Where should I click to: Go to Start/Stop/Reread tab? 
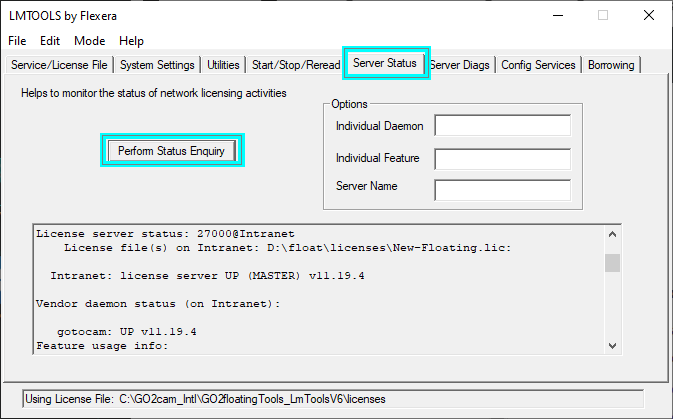295,65
